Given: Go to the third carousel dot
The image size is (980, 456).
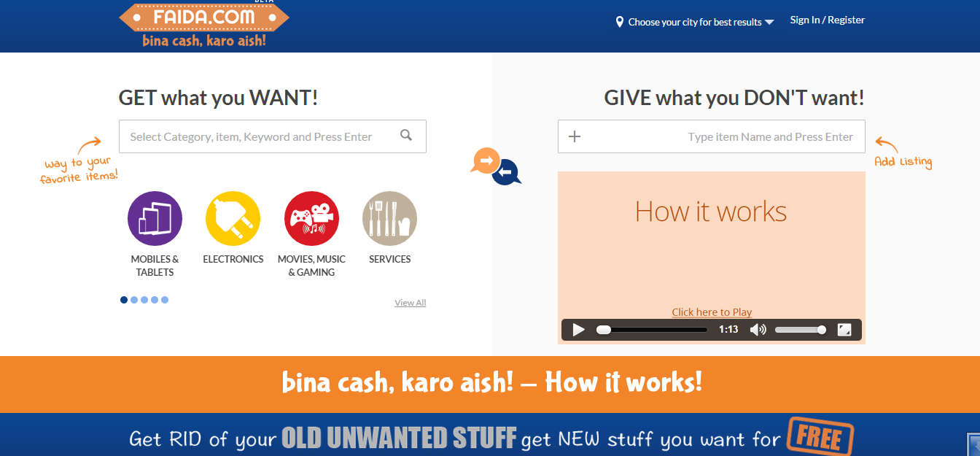Looking at the screenshot, I should pyautogui.click(x=144, y=300).
